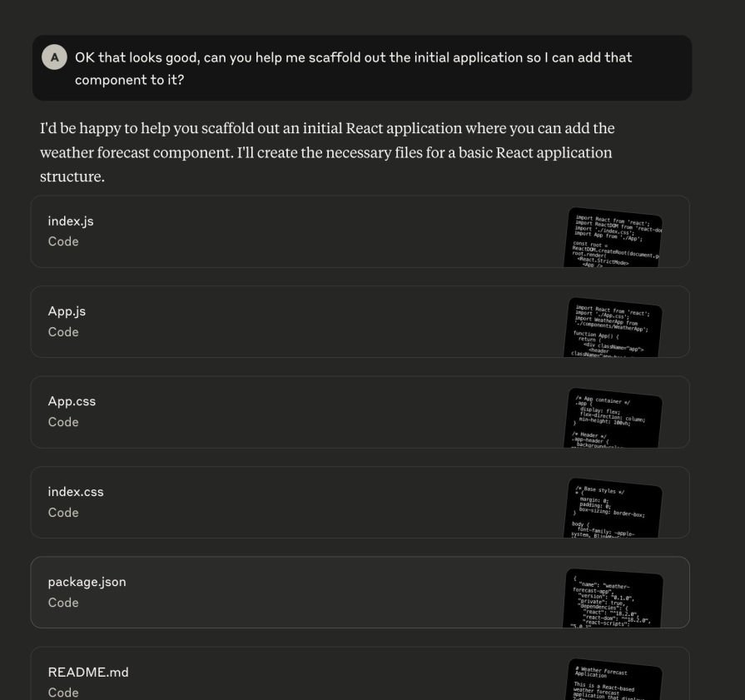Image resolution: width=745 pixels, height=700 pixels.
Task: Open the index.js code preview thumbnail
Action: point(614,239)
